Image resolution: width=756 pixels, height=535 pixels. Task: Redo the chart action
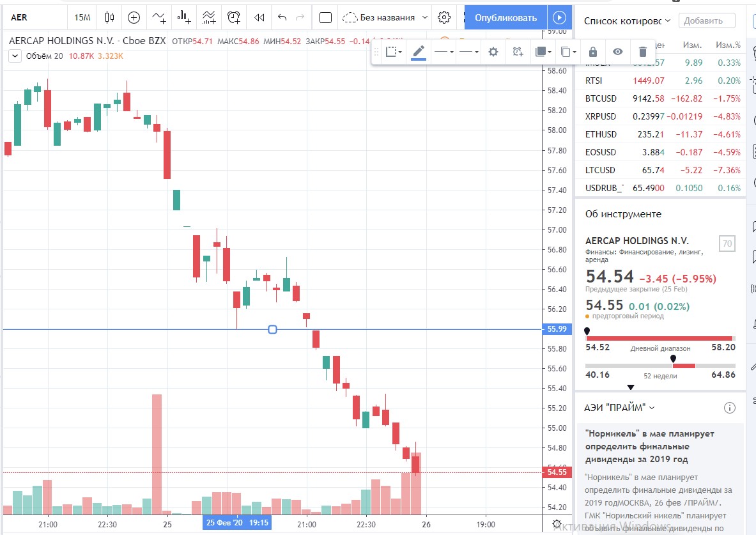300,18
